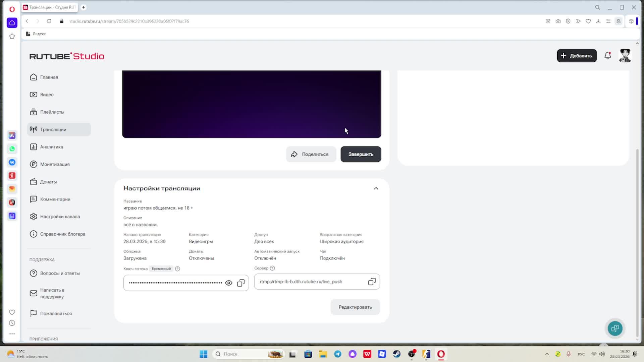Screen dimensions: 644x362
Task: Open Telegram from the taskbar
Action: click(338, 354)
